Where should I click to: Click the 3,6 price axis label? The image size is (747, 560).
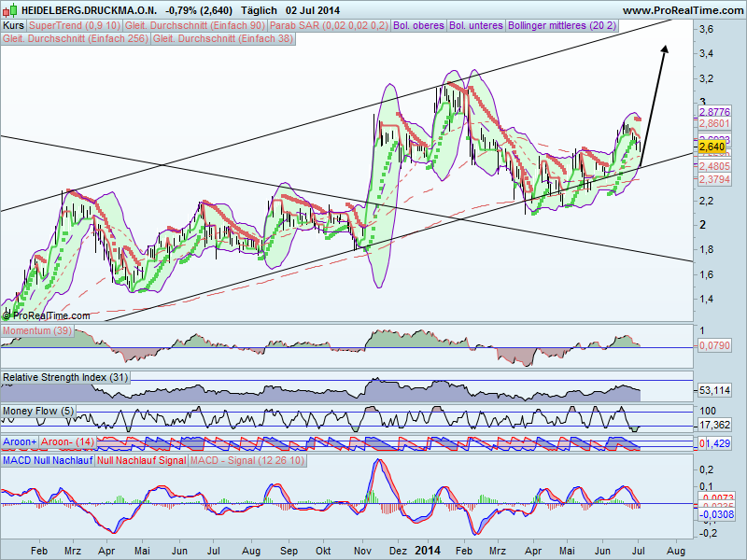[707, 29]
